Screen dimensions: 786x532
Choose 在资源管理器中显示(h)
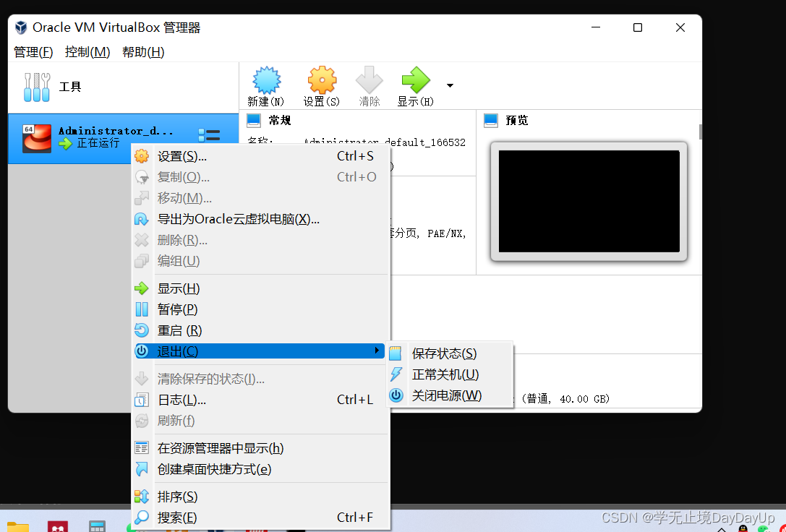point(260,448)
